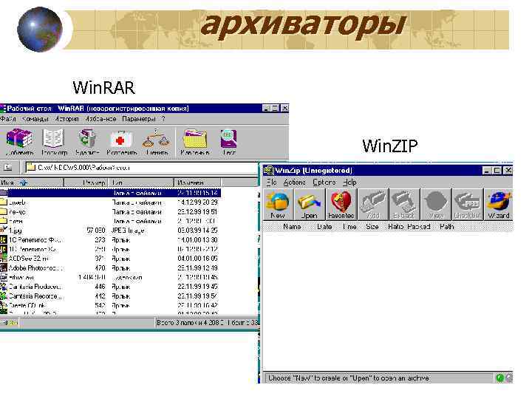Sort by Тип column header in WinRAR
The width and height of the screenshot is (532, 399).
(141, 183)
